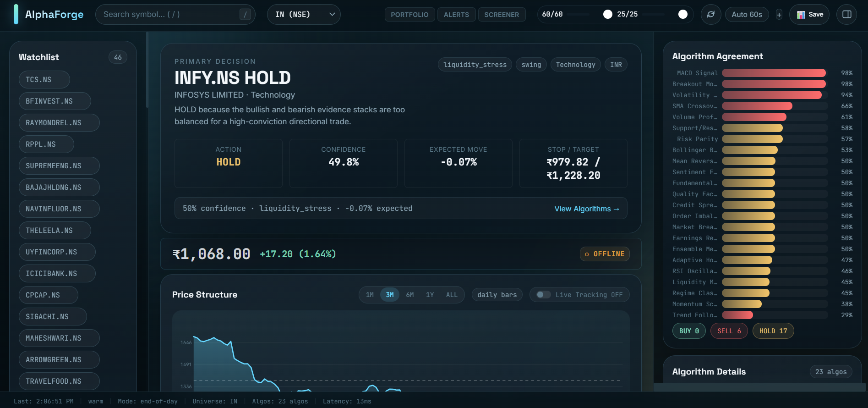Toggle Live Tracking switch
Viewport: 868px width, 408px height.
tap(544, 295)
